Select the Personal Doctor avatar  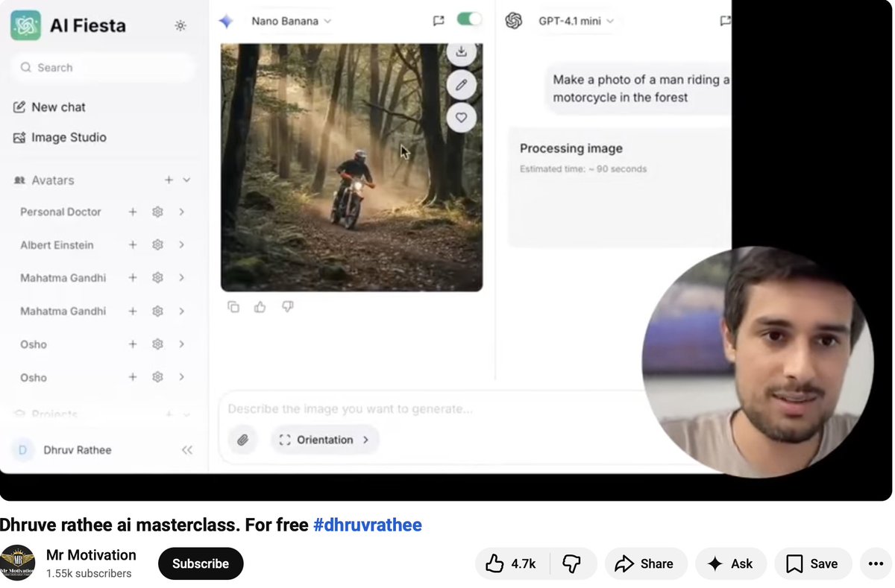click(x=60, y=212)
